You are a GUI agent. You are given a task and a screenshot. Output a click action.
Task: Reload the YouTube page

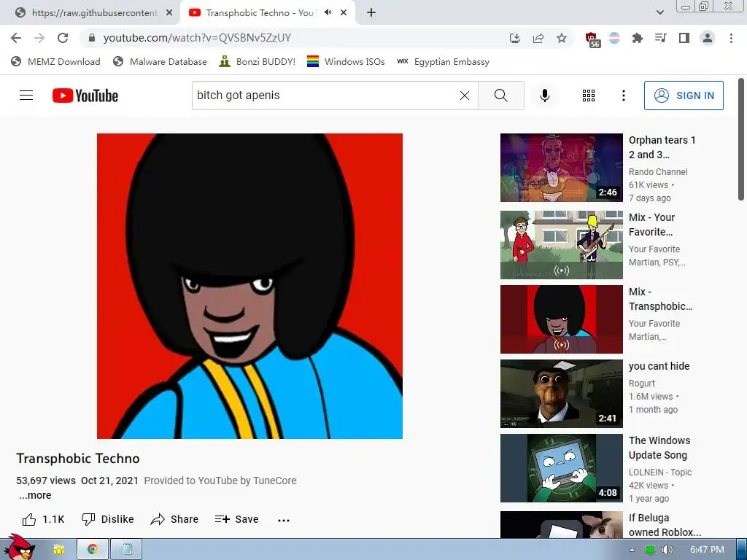(x=63, y=38)
